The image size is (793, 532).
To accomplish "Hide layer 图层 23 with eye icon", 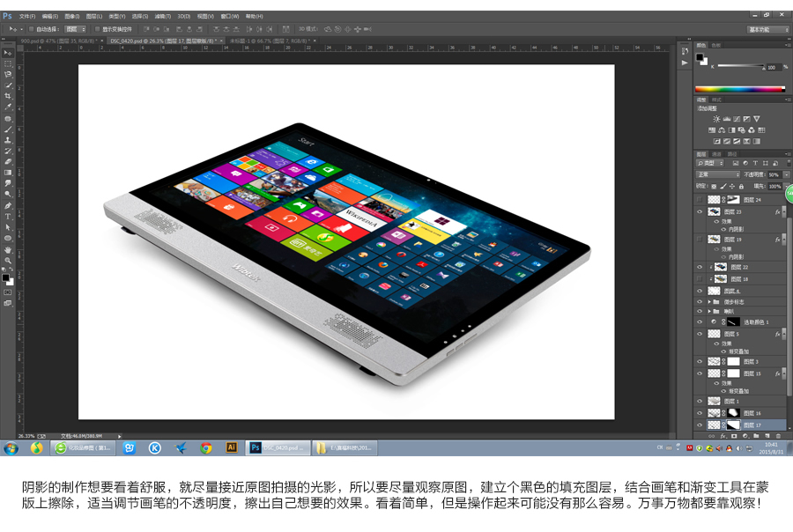I will point(700,212).
